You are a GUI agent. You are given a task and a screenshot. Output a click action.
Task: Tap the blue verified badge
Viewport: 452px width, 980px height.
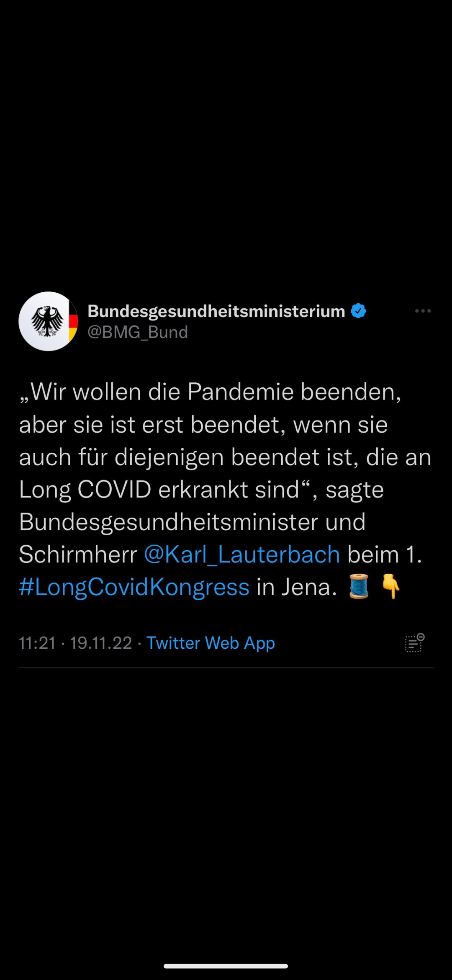pyautogui.click(x=358, y=311)
